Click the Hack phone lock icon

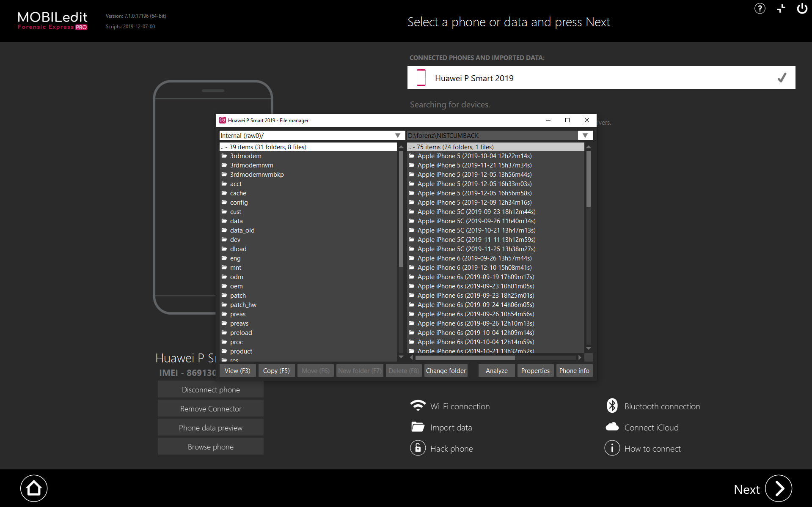pyautogui.click(x=418, y=448)
